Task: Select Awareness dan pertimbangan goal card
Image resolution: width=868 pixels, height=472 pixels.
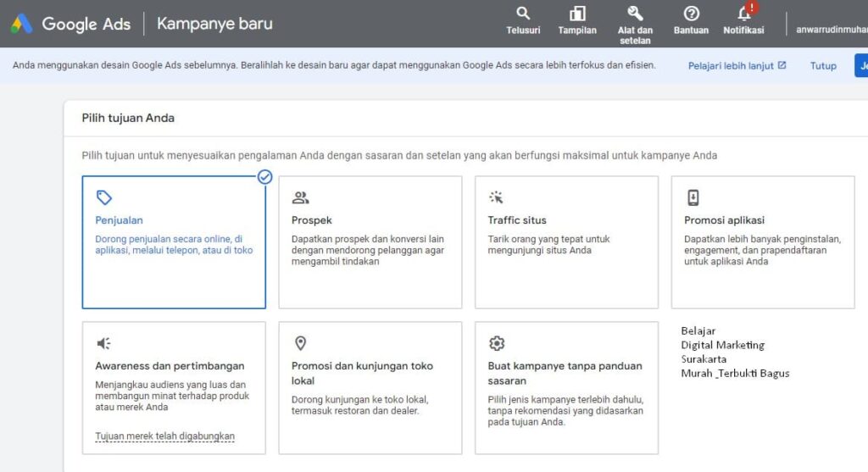Action: pyautogui.click(x=174, y=388)
